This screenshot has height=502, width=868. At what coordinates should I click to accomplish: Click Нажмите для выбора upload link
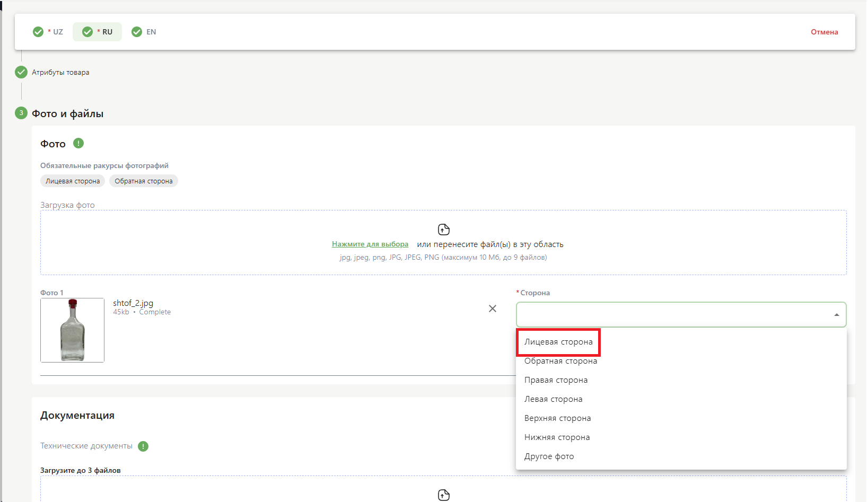pyautogui.click(x=370, y=244)
